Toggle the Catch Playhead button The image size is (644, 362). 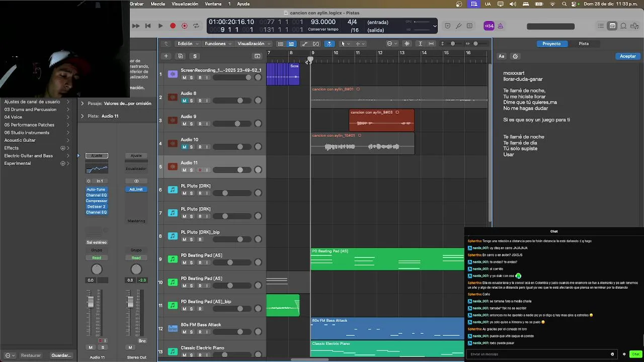(x=329, y=44)
